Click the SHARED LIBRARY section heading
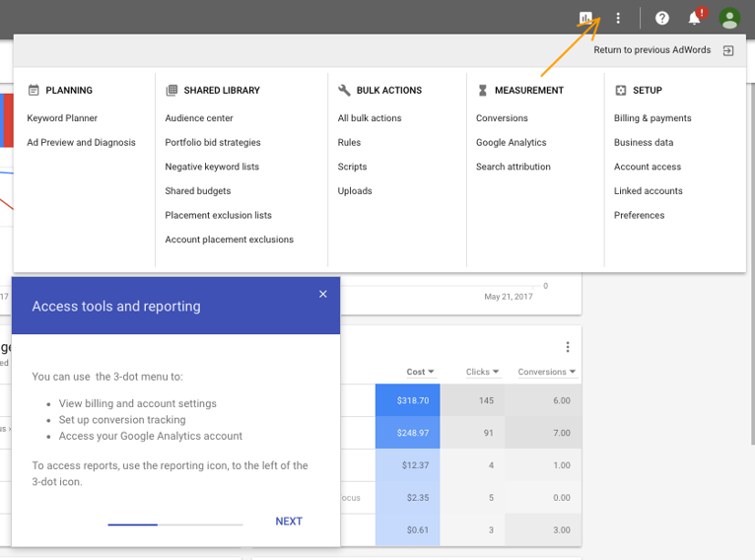755x560 pixels. point(222,90)
